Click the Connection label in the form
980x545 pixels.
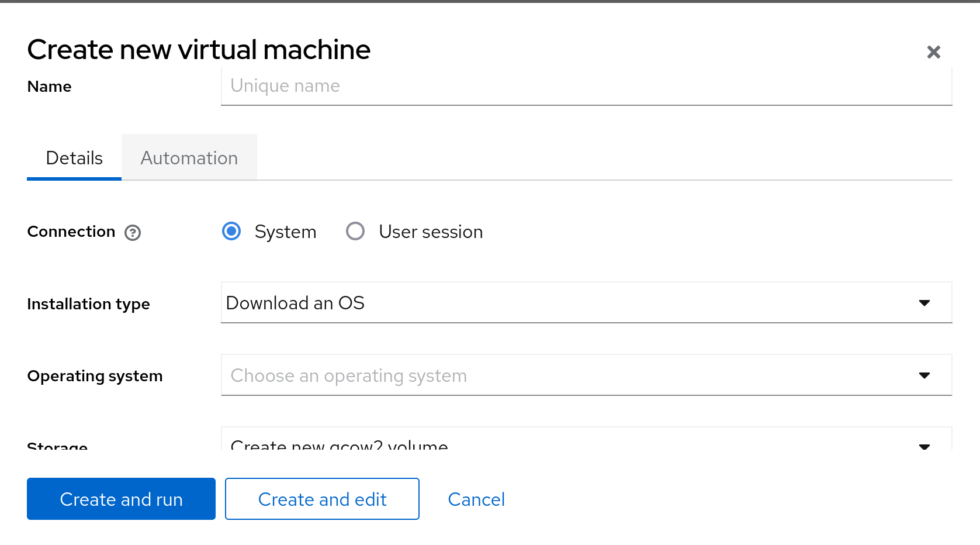[x=71, y=231]
